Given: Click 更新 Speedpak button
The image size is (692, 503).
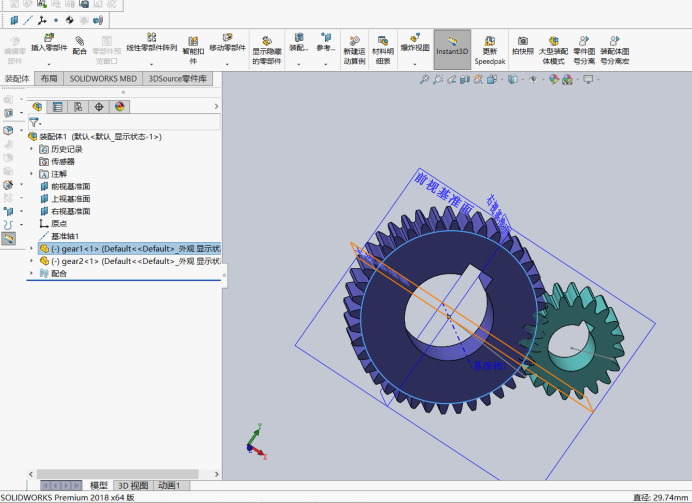Looking at the screenshot, I should pyautogui.click(x=489, y=50).
